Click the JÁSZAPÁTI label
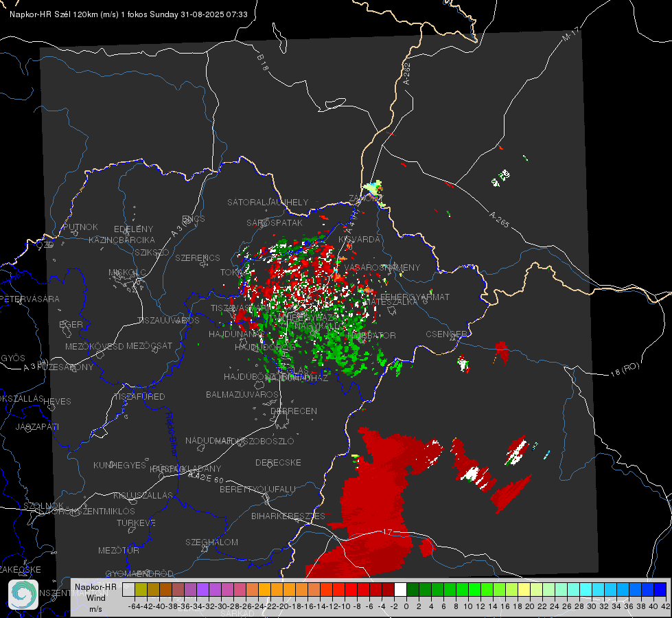This screenshot has height=618, width=672. tap(37, 426)
